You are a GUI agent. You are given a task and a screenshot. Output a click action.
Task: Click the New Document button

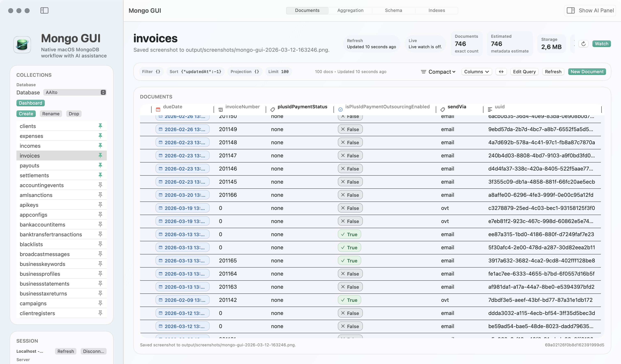pos(587,72)
